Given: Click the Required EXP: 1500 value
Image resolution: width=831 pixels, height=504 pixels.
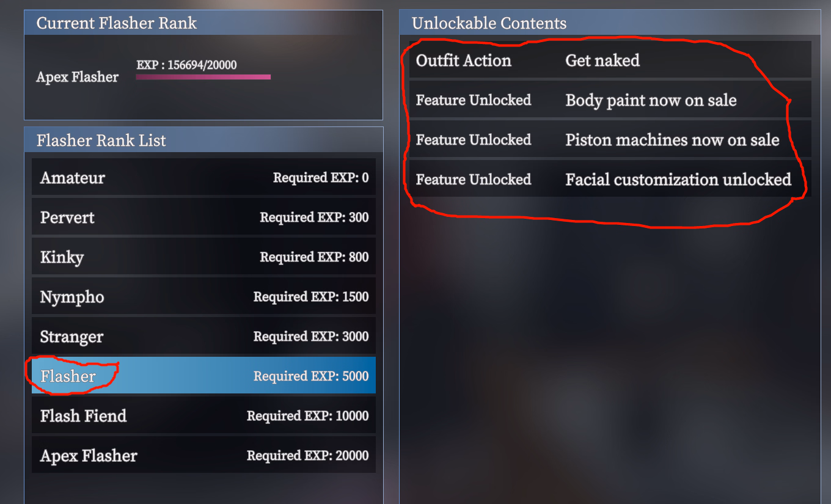Looking at the screenshot, I should click(x=311, y=297).
